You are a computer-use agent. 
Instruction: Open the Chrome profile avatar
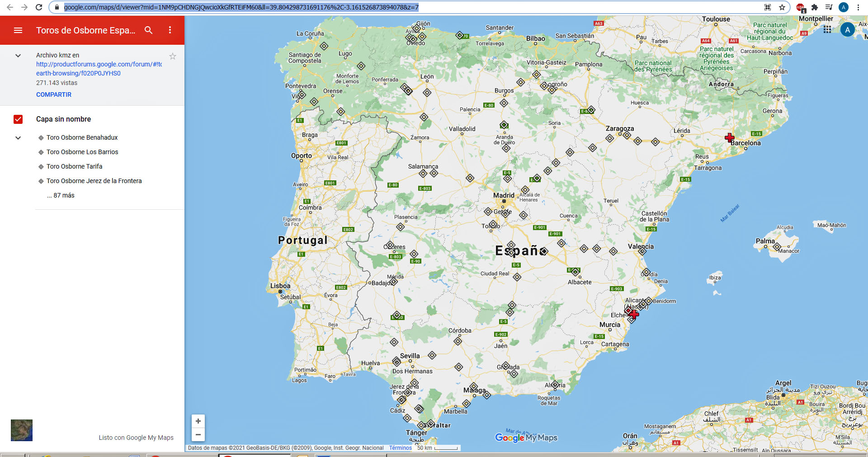coord(844,7)
